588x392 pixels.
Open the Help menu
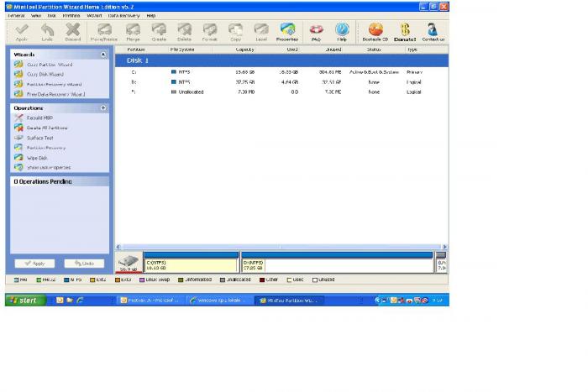(x=150, y=16)
